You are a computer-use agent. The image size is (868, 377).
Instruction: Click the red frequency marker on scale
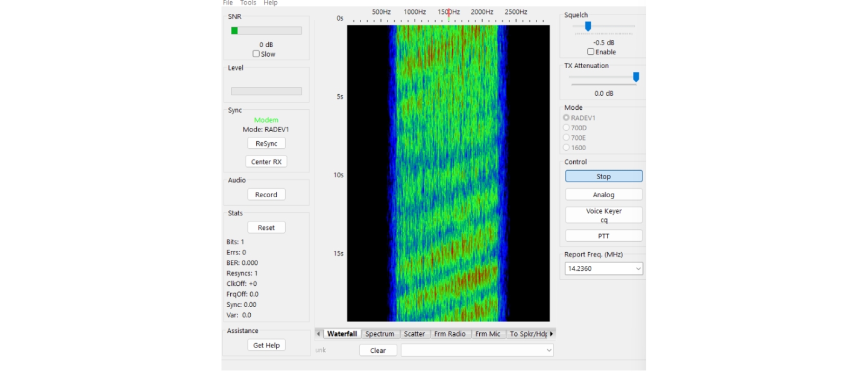tap(448, 13)
